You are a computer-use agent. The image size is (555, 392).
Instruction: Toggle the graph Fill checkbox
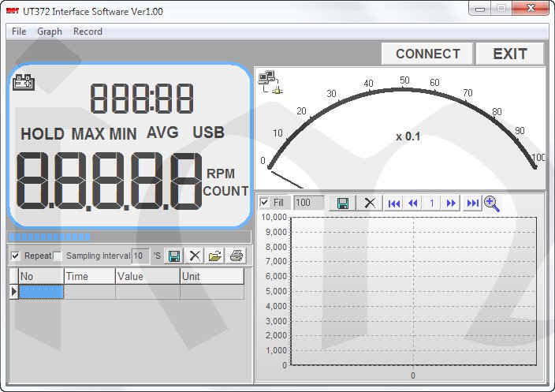pos(265,203)
